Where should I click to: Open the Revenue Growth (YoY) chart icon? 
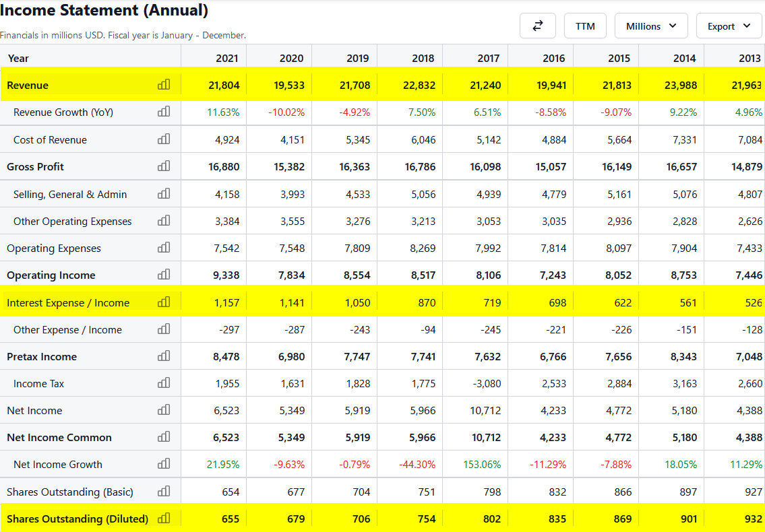[164, 112]
